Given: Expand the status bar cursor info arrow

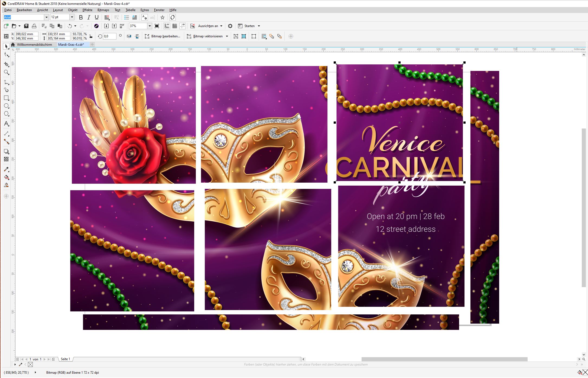Looking at the screenshot, I should tap(35, 372).
